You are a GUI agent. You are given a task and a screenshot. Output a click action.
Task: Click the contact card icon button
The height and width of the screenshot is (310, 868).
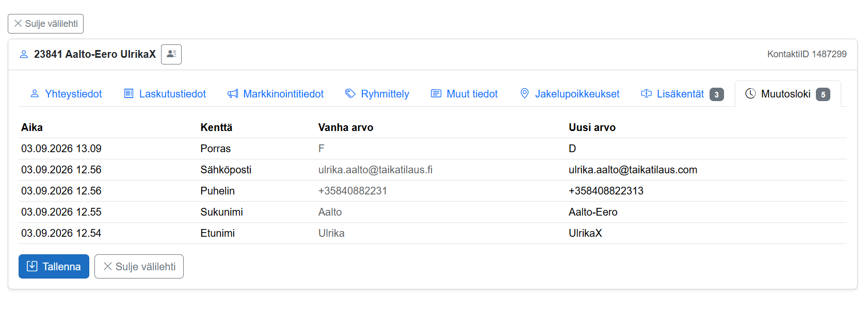tap(171, 54)
